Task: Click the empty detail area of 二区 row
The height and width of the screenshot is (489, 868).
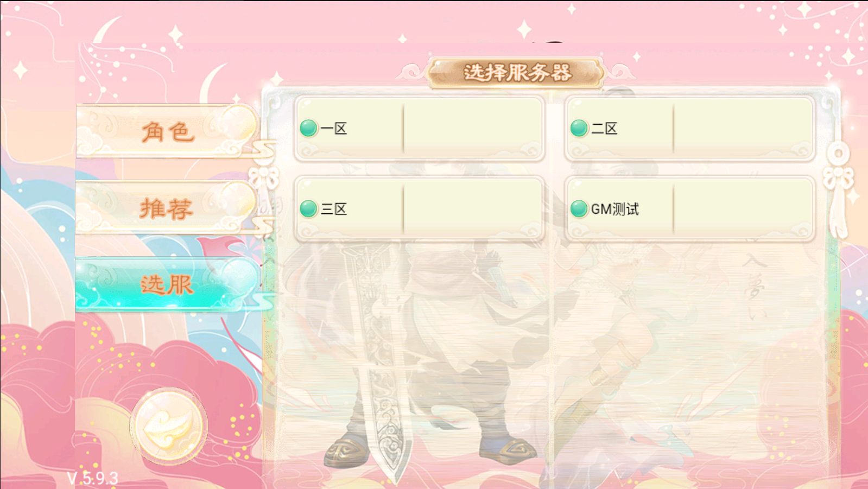Action: [x=743, y=128]
